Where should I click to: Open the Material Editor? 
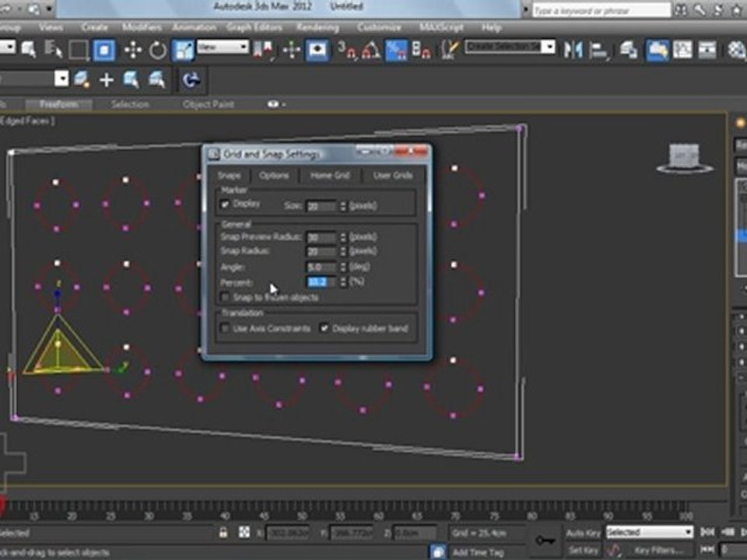click(737, 50)
